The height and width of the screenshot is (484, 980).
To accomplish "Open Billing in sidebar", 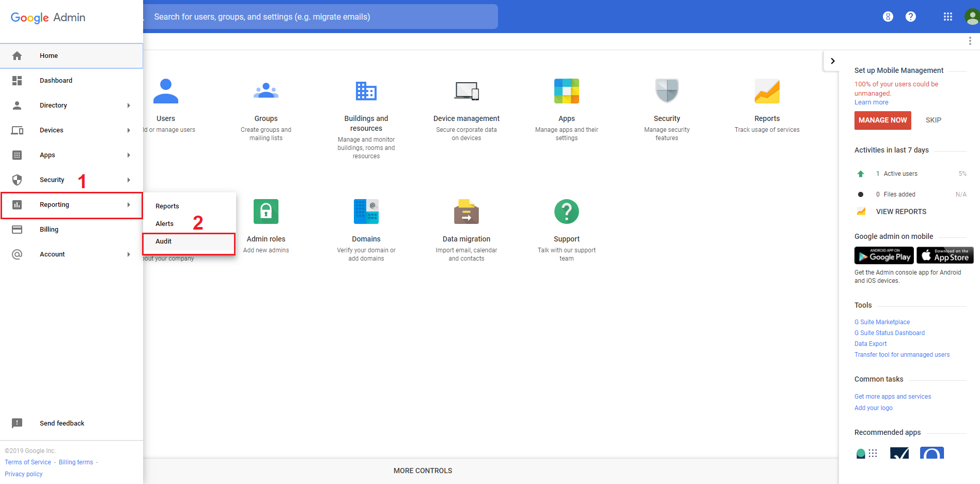I will click(71, 230).
